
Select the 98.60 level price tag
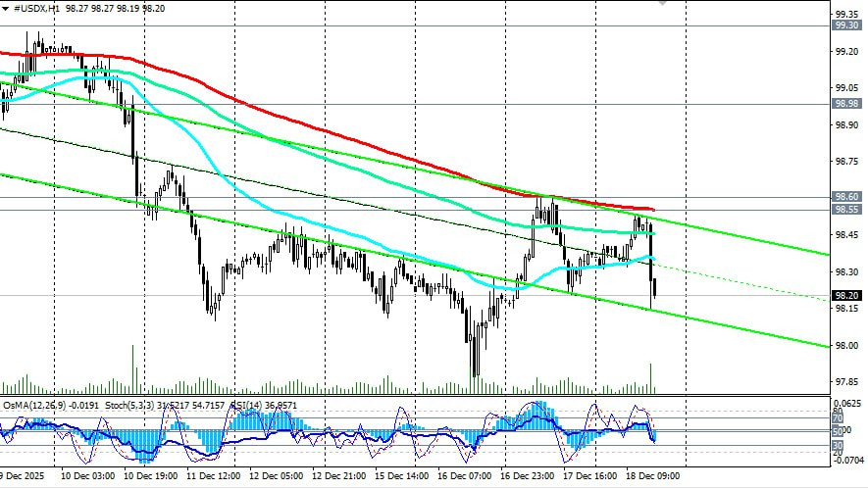click(847, 197)
